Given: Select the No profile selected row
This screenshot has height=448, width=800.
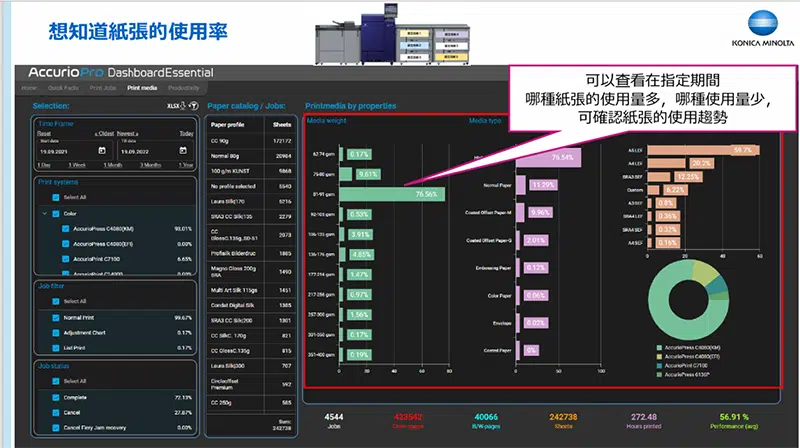Looking at the screenshot, I should coord(251,186).
